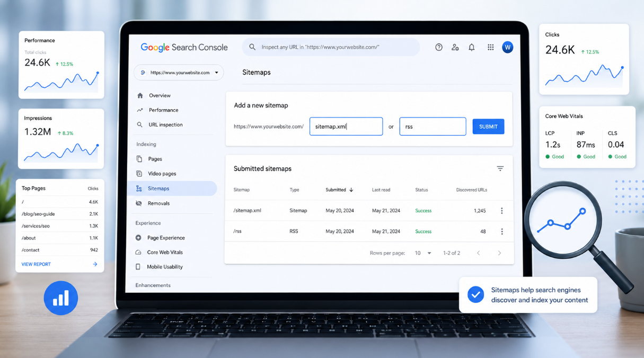644x358 pixels.
Task: Click the /about row in Top Pages
Action: click(x=60, y=238)
